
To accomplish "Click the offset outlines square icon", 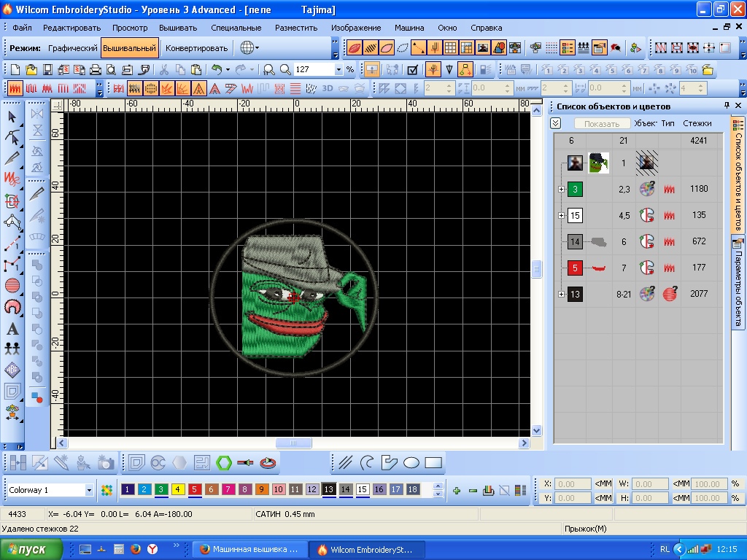I will click(136, 463).
